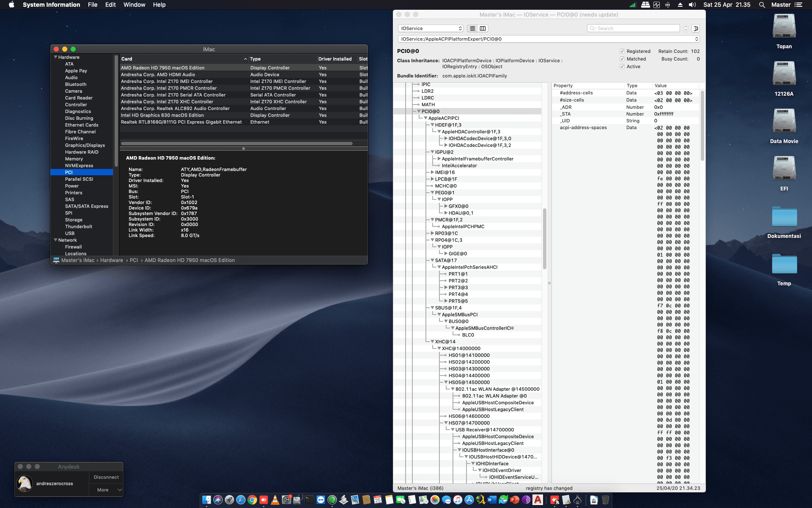Click Disconnect in AnyDesk window
The width and height of the screenshot is (812, 508).
point(106,477)
